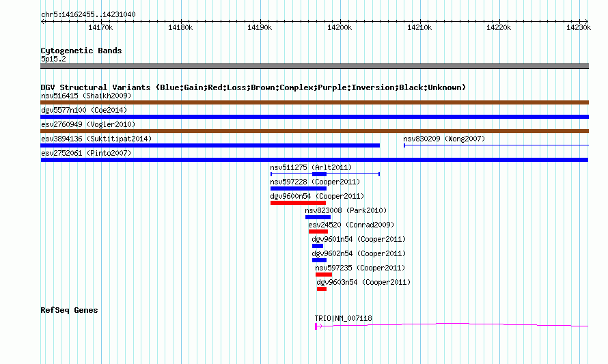Click the DGV Structural Variants track title
This screenshot has height=364, width=608.
[x=253, y=87]
